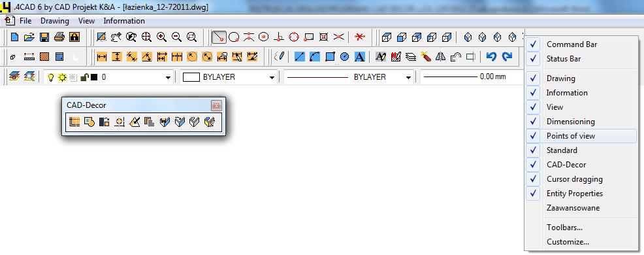Print the drawing
The image size is (644, 255).
pyautogui.click(x=59, y=37)
